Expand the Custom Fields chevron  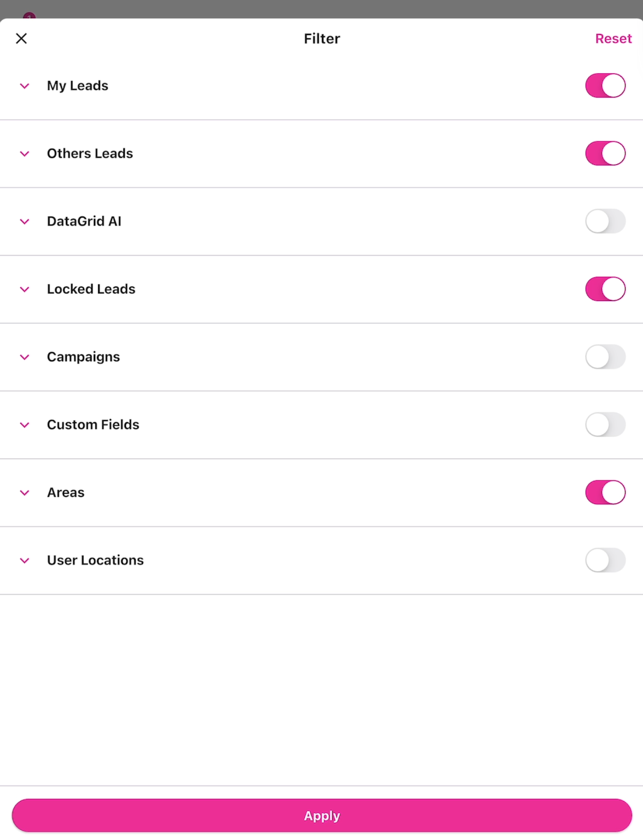[25, 425]
